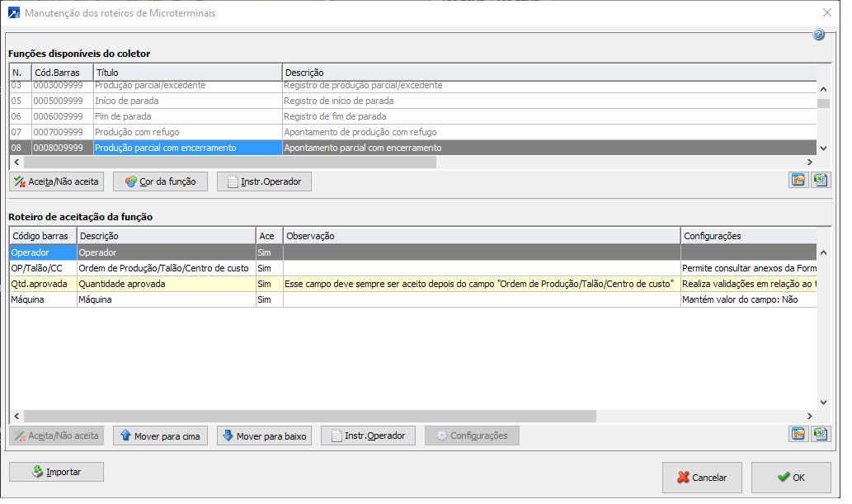Click the Mover para cima button
Viewport: 852px width, 504px height.
pos(160,436)
